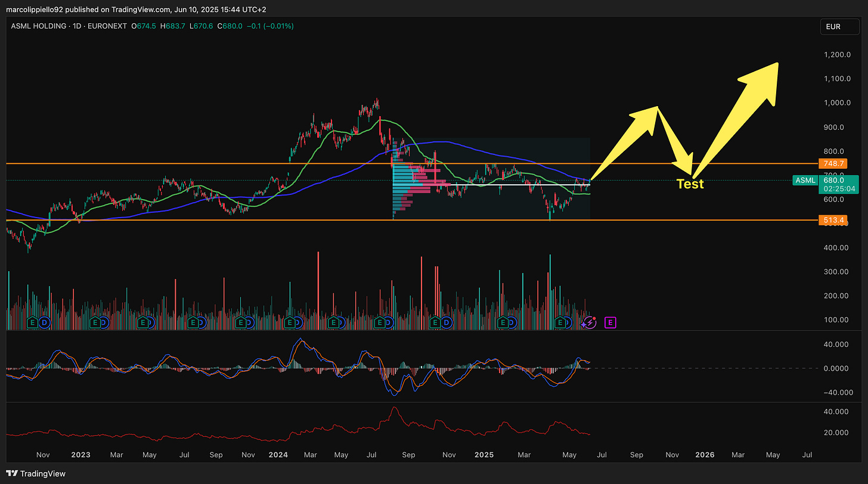The height and width of the screenshot is (484, 868).
Task: Select the earnings E marker near April 2025
Action: pyautogui.click(x=561, y=322)
